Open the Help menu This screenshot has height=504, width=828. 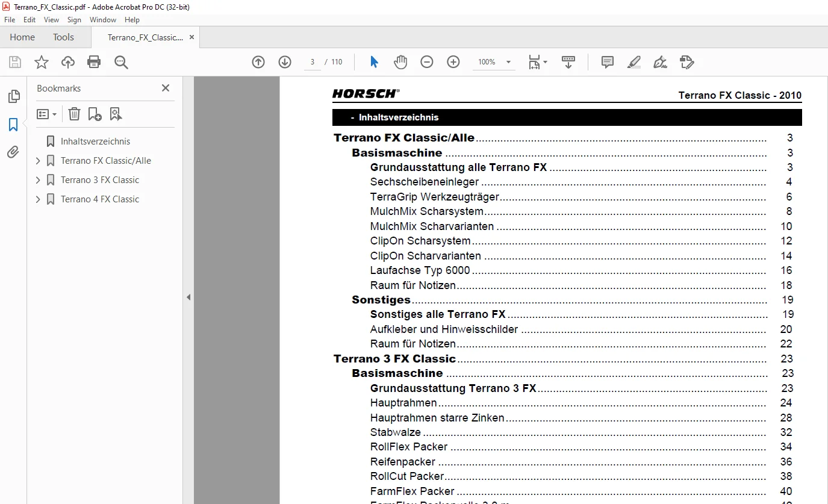coord(132,20)
